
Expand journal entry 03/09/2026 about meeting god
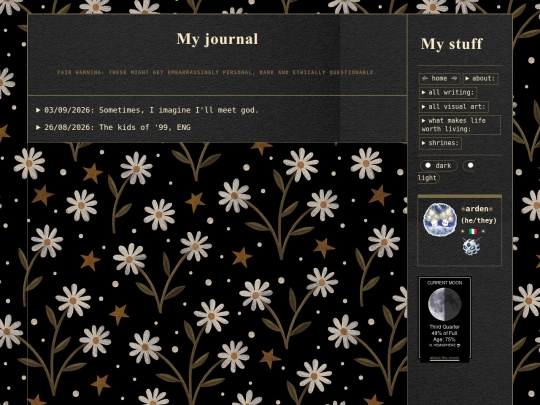(x=147, y=110)
